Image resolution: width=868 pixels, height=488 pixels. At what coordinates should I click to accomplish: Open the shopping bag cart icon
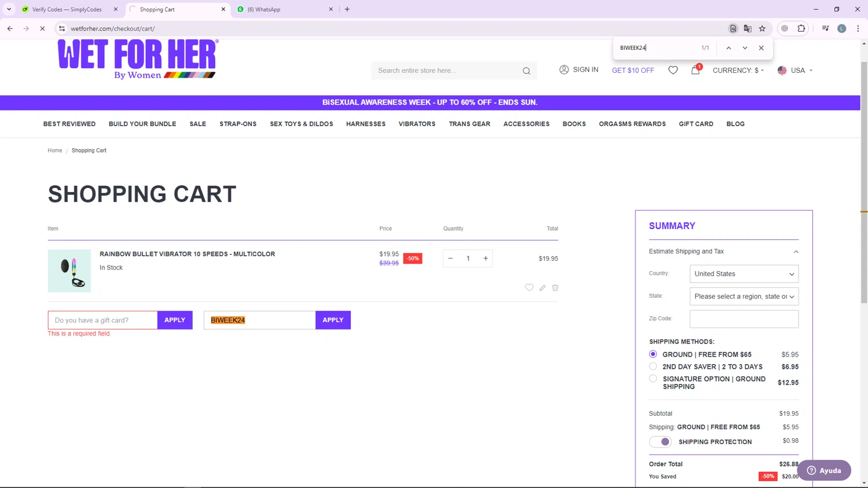(696, 70)
